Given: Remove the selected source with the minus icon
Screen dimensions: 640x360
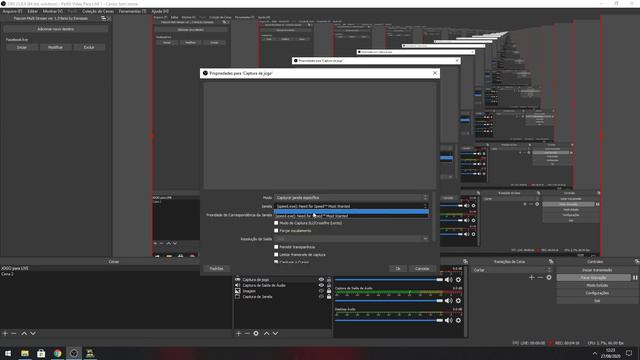Looking at the screenshot, I should coord(247,333).
